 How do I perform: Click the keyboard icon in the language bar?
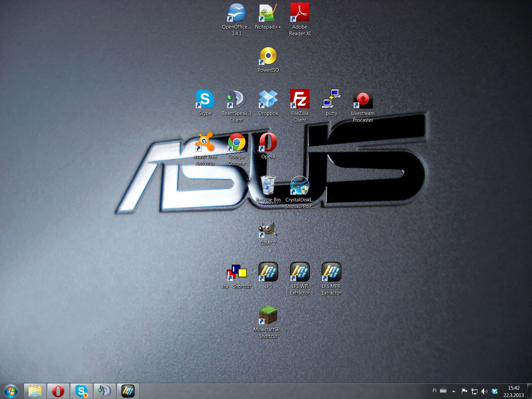click(443, 391)
